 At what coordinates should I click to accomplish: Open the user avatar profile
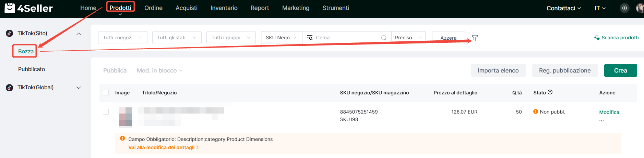point(640,8)
